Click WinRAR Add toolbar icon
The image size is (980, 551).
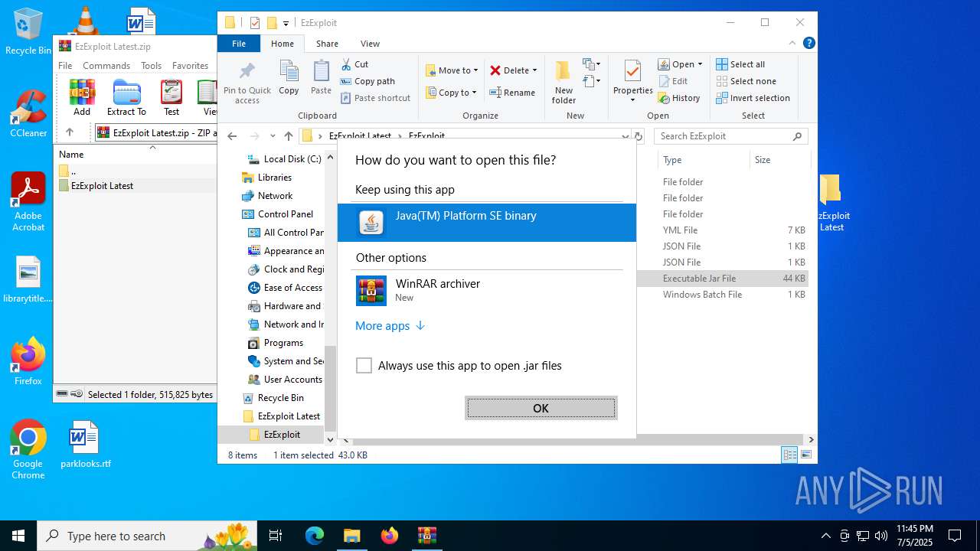[x=82, y=97]
